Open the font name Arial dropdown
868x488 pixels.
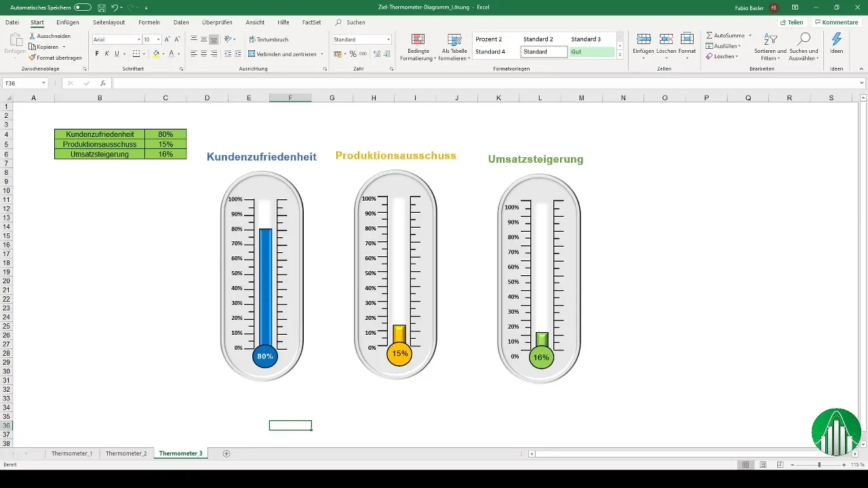point(138,39)
